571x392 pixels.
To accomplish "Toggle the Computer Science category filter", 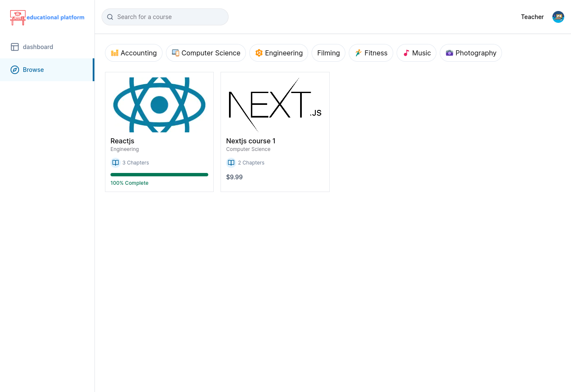I will (x=206, y=53).
